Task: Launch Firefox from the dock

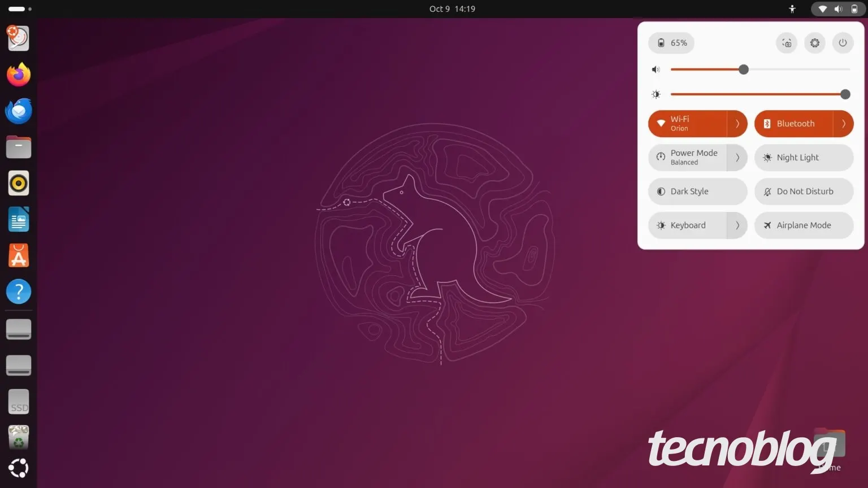Action: 19,75
